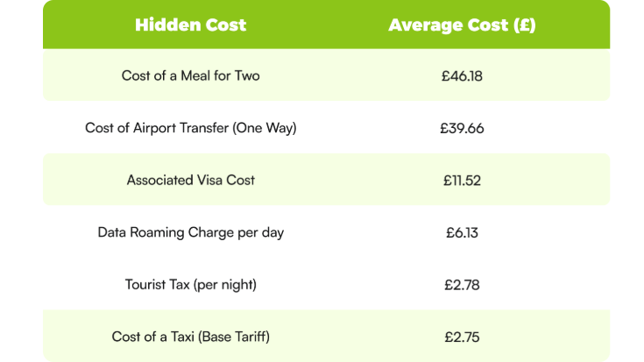Image resolution: width=644 pixels, height=362 pixels.
Task: Click the middle of the meal-for-two row
Action: [x=326, y=75]
